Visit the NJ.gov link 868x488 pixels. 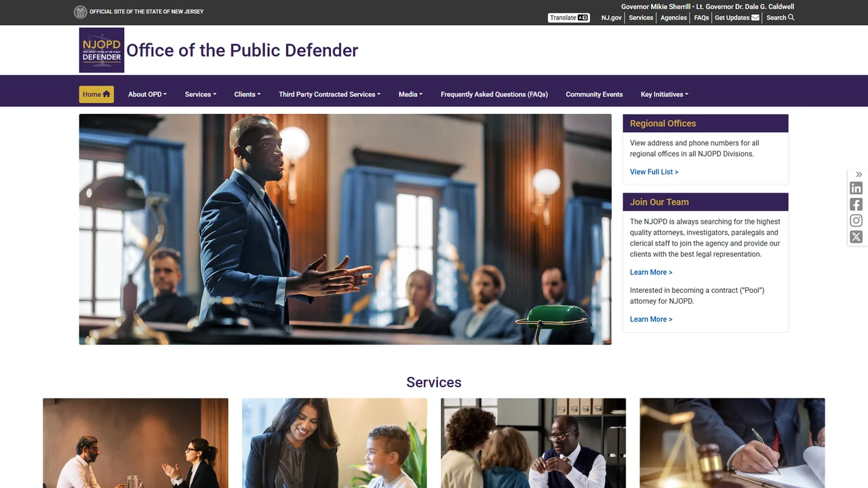tap(611, 18)
